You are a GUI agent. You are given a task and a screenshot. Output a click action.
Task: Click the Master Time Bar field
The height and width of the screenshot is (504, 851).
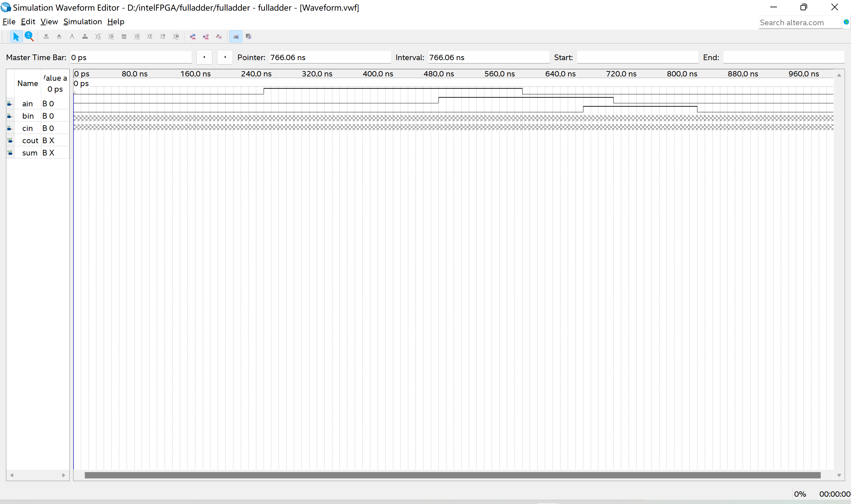(131, 57)
